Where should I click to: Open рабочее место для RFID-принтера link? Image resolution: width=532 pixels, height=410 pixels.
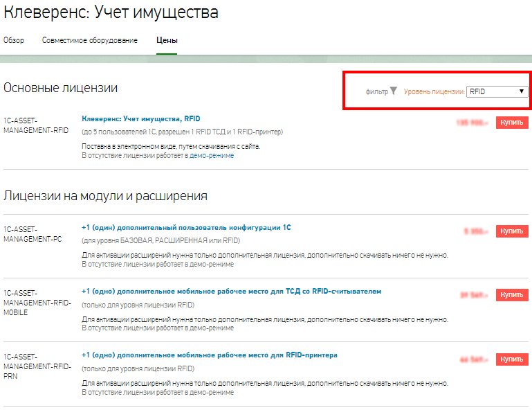[210, 355]
